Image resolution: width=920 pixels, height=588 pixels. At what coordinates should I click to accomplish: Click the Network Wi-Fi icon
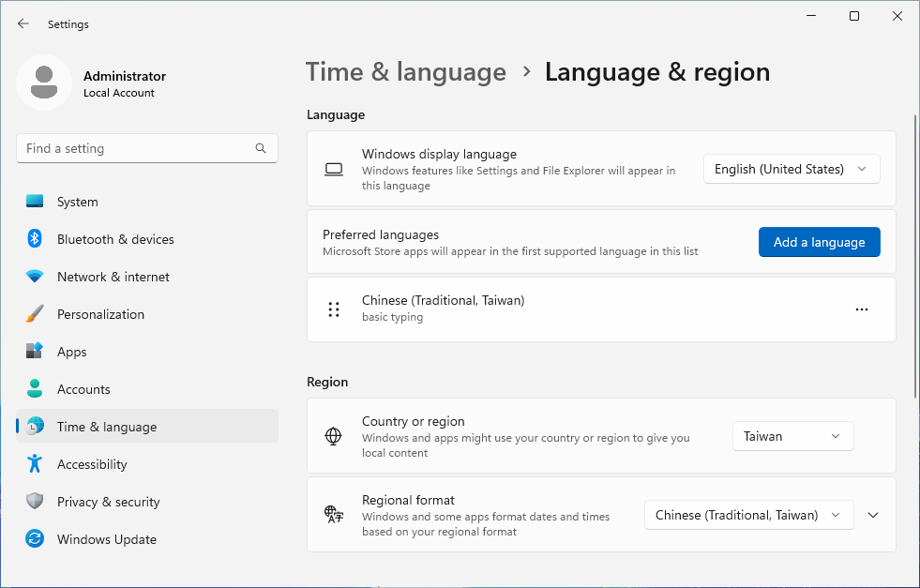pos(35,277)
